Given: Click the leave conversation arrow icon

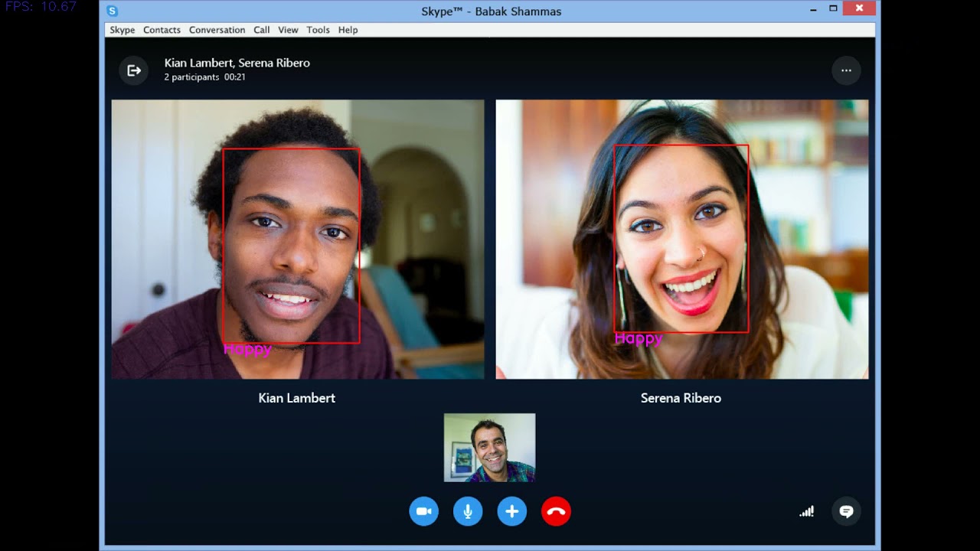Looking at the screenshot, I should click(x=134, y=70).
